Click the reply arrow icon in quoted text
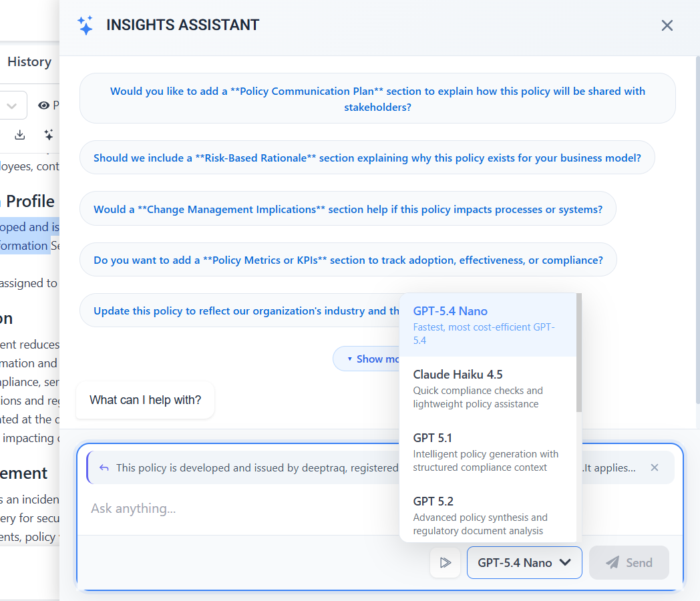Viewport: 700px width, 601px height. pos(104,467)
